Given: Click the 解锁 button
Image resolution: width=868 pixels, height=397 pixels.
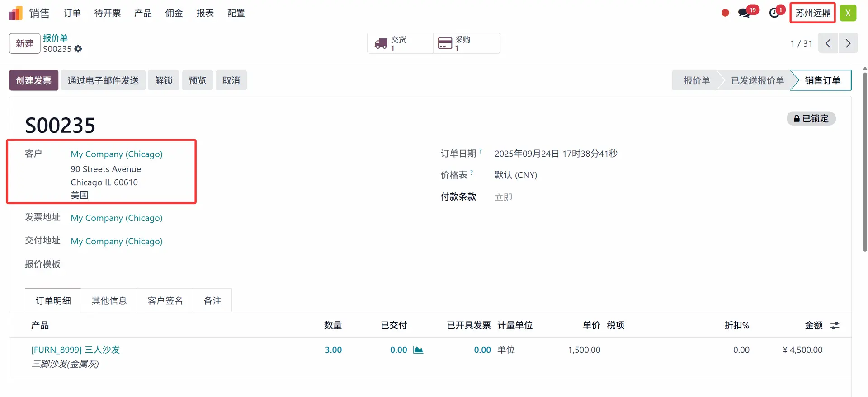Looking at the screenshot, I should [164, 80].
